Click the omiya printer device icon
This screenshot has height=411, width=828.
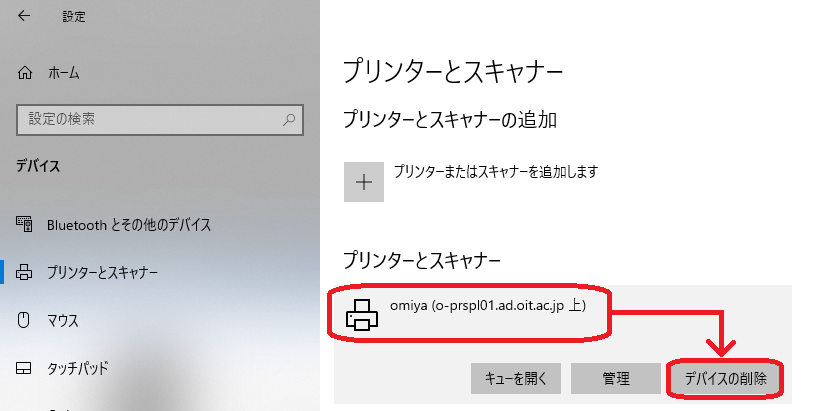(361, 314)
